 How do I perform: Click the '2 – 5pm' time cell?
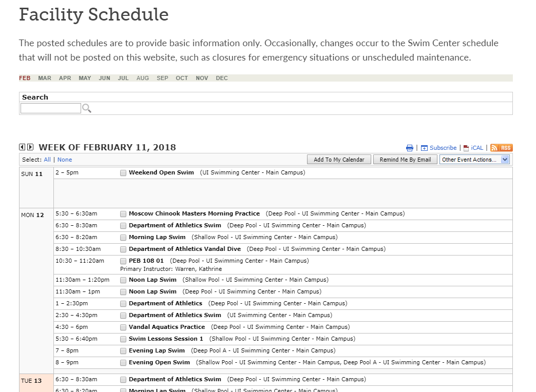point(67,172)
